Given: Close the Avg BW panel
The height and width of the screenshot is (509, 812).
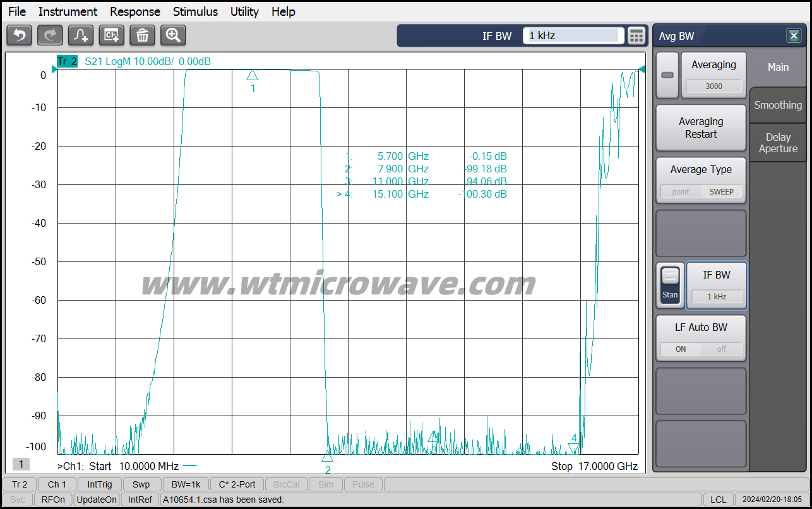Looking at the screenshot, I should pos(794,36).
